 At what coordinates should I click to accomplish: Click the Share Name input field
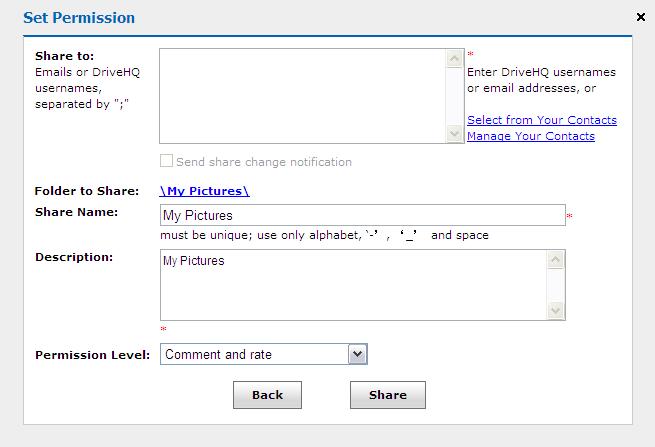click(362, 215)
